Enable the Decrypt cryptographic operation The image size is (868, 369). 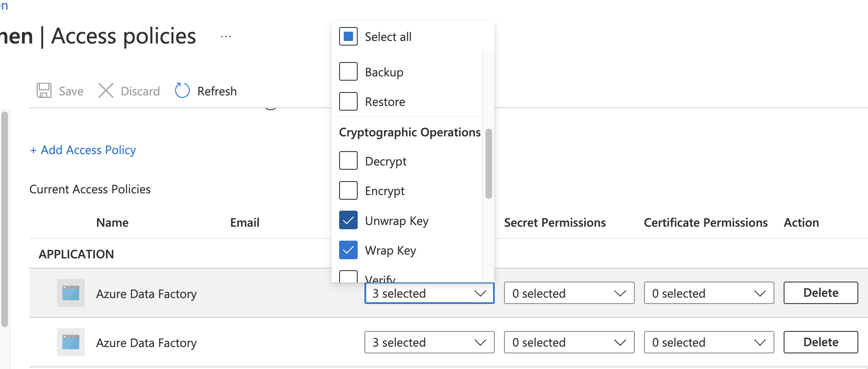[348, 160]
